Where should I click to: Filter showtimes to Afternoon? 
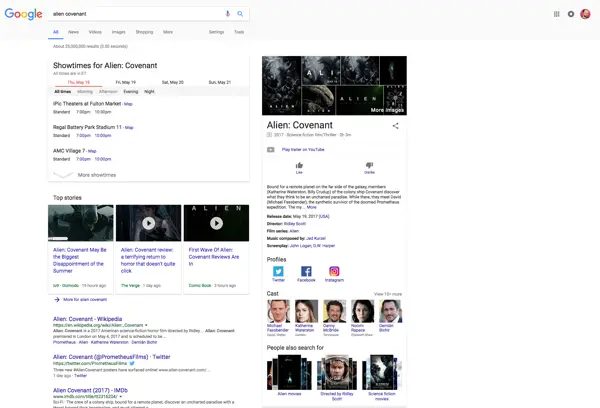pos(108,92)
